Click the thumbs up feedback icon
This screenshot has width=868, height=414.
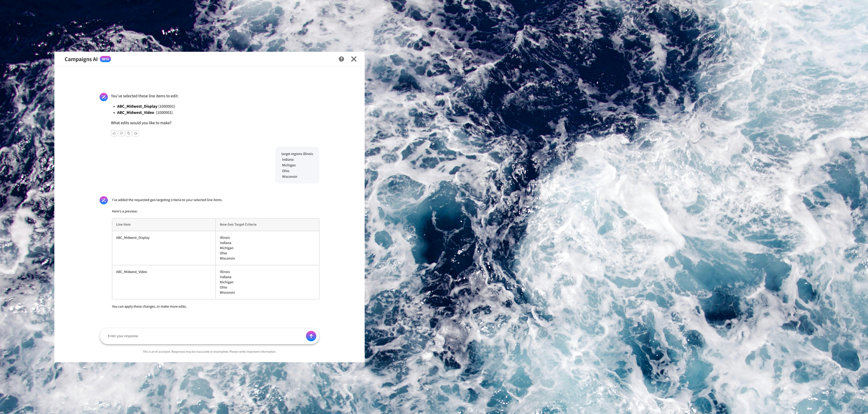[x=114, y=133]
